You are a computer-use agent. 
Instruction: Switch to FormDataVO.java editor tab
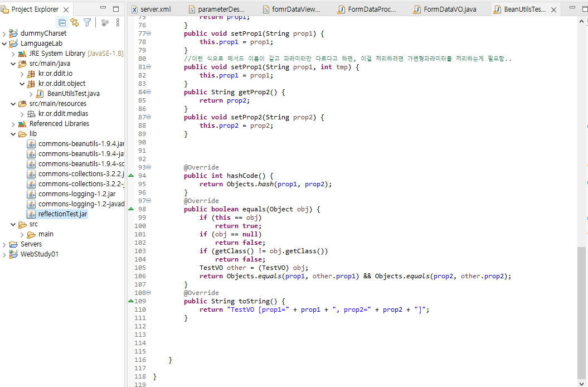point(445,9)
